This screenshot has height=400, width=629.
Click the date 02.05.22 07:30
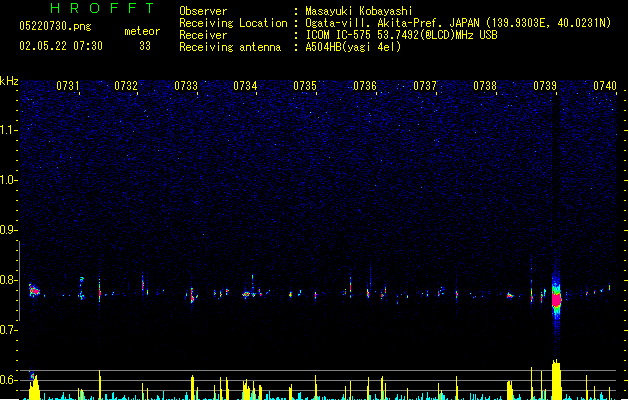[x=61, y=46]
